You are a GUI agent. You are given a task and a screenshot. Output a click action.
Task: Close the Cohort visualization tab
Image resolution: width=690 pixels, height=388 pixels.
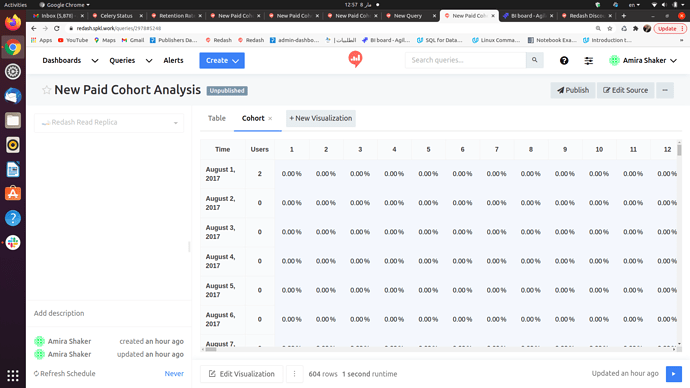[x=270, y=118]
